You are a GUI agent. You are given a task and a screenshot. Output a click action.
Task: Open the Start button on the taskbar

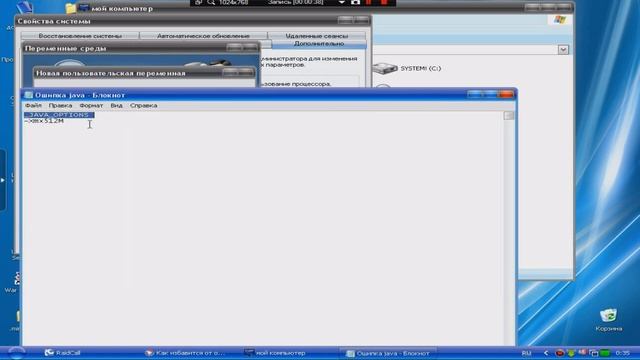[16, 353]
